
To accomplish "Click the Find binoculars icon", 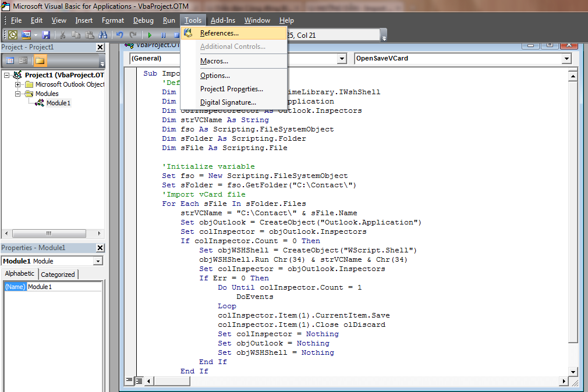I will pyautogui.click(x=102, y=35).
